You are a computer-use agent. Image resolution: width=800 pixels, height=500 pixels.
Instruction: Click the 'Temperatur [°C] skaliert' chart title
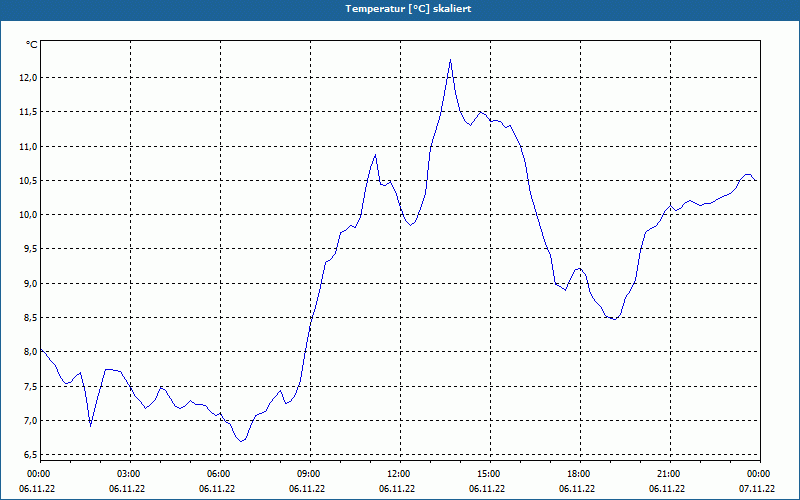click(408, 9)
